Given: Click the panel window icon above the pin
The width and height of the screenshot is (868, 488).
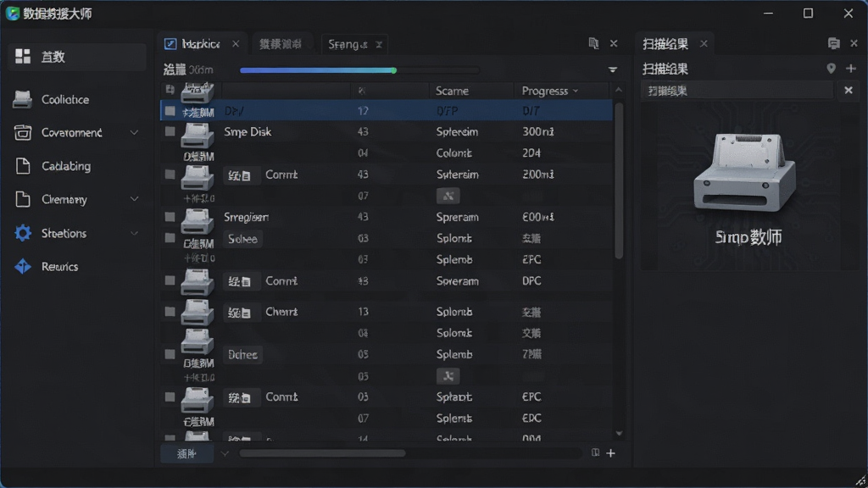Looking at the screenshot, I should point(834,43).
